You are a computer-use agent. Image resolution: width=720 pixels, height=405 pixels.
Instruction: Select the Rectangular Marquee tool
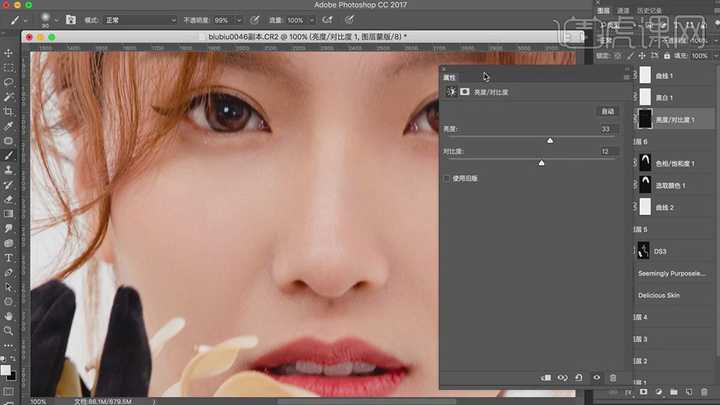pos(8,68)
